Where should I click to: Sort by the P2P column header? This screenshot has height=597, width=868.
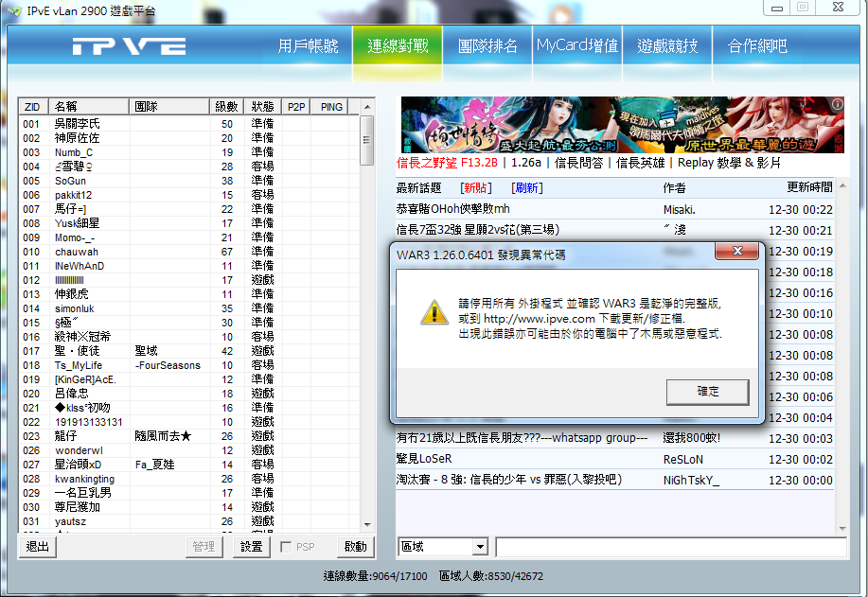(x=296, y=107)
